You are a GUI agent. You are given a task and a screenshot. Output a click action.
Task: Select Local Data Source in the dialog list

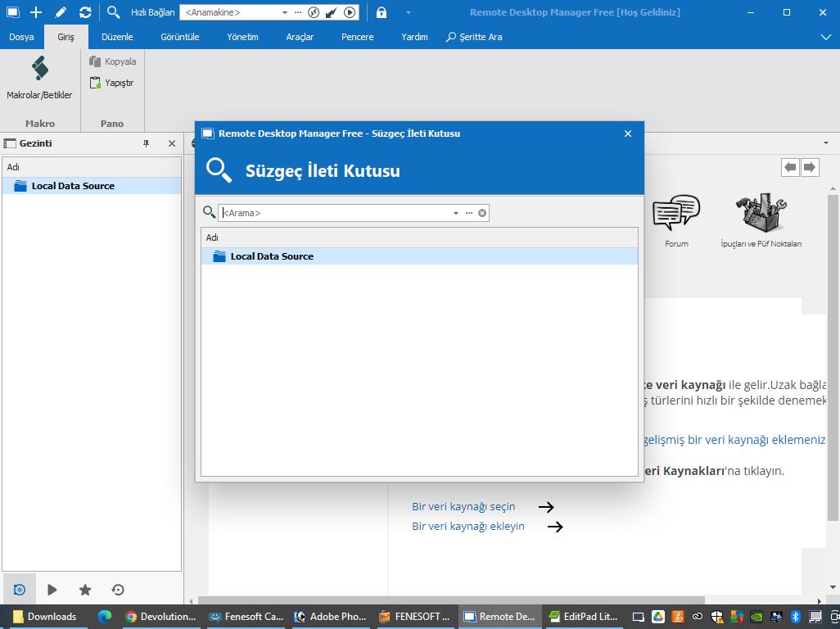tap(419, 256)
